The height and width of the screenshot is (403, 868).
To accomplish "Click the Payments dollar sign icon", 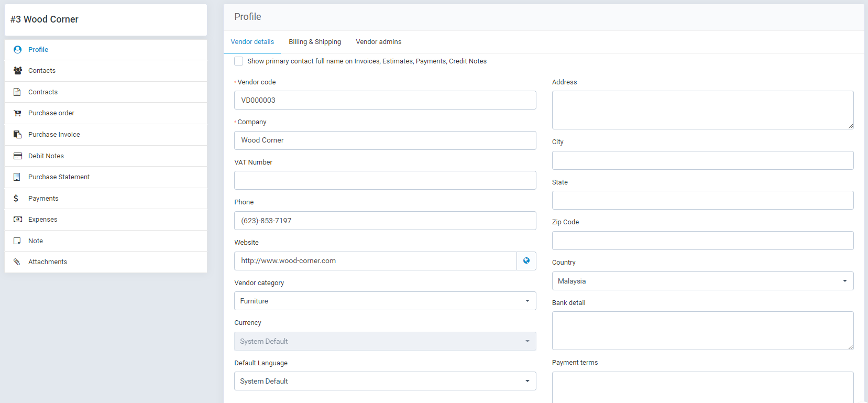I will pyautogui.click(x=16, y=199).
